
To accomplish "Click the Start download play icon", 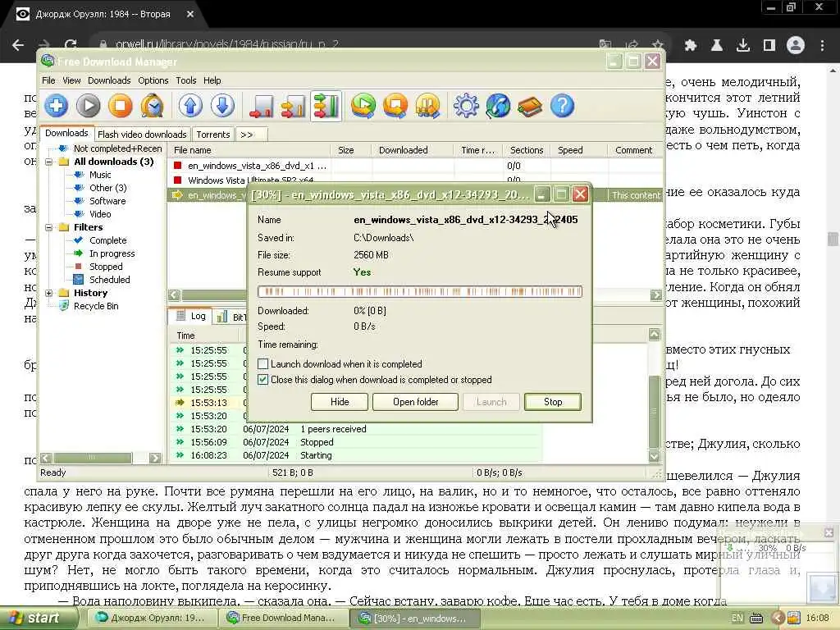I will click(89, 106).
